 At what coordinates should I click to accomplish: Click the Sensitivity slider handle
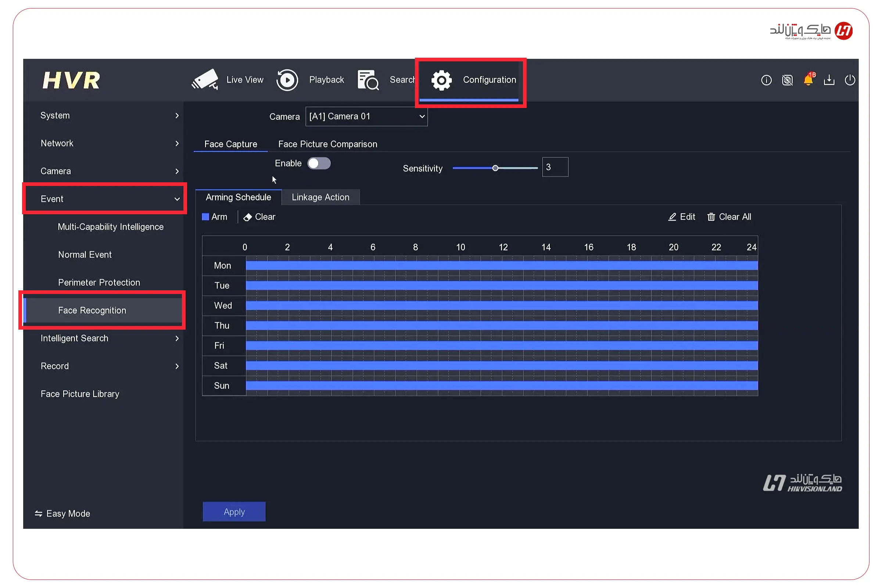click(495, 168)
